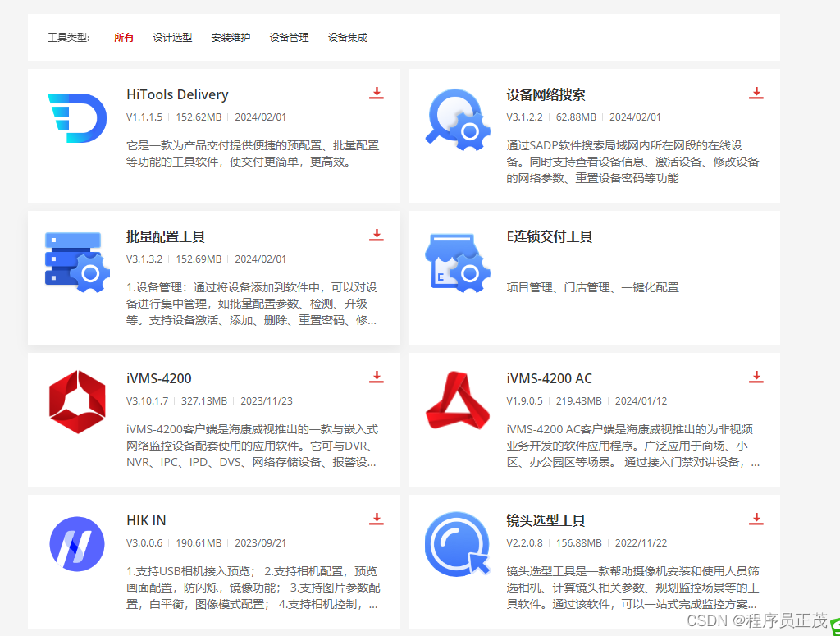This screenshot has height=636, width=840.
Task: Click the date 2022/11/22
Action: (641, 542)
